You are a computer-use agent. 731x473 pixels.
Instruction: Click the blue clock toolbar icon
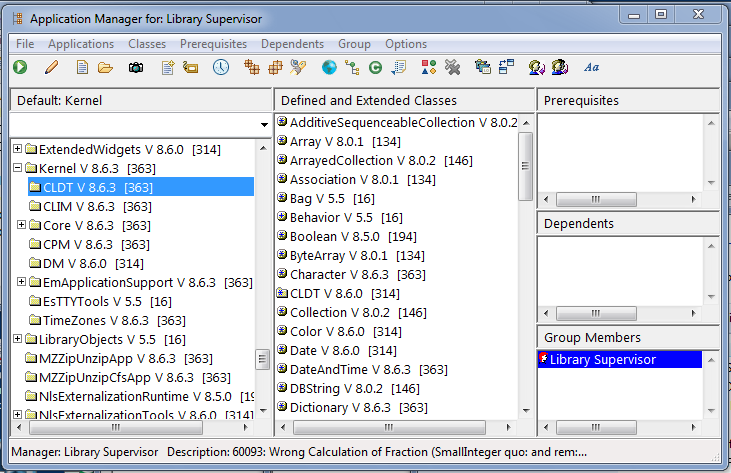pos(220,68)
